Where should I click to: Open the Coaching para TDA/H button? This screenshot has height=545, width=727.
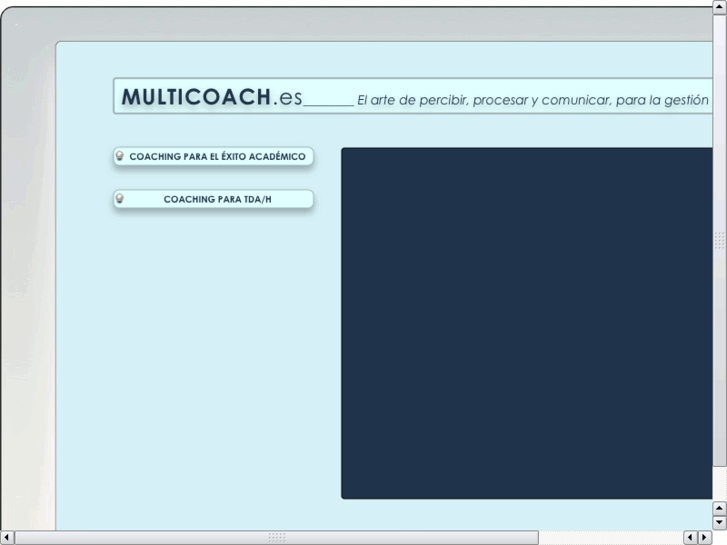[213, 199]
